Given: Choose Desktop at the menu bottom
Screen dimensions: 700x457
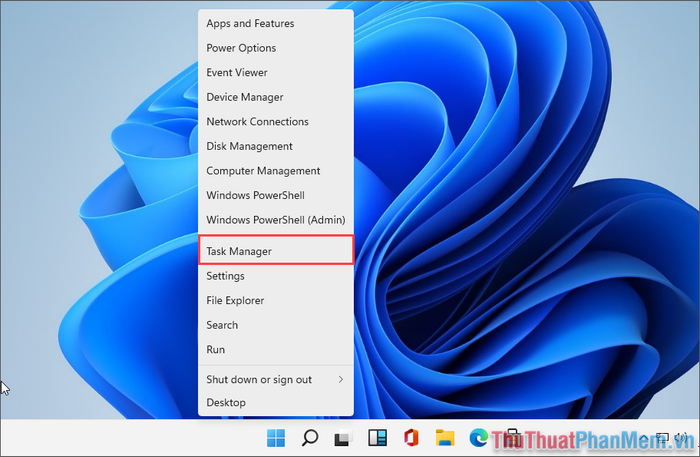Looking at the screenshot, I should 276,403.
